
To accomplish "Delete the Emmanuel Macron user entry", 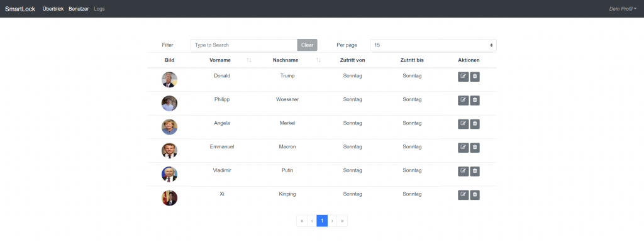I will (475, 148).
